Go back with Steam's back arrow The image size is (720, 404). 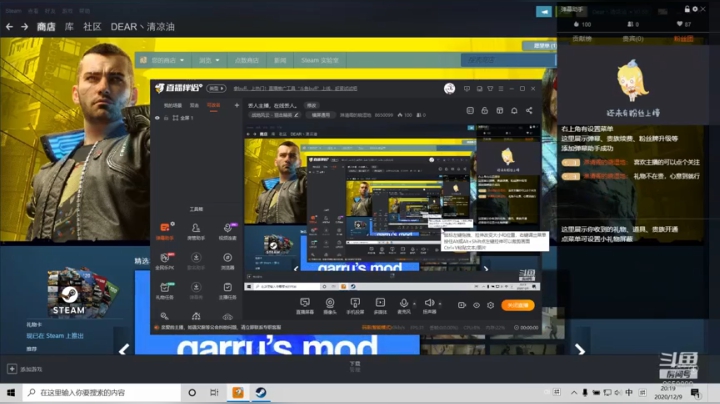point(9,27)
